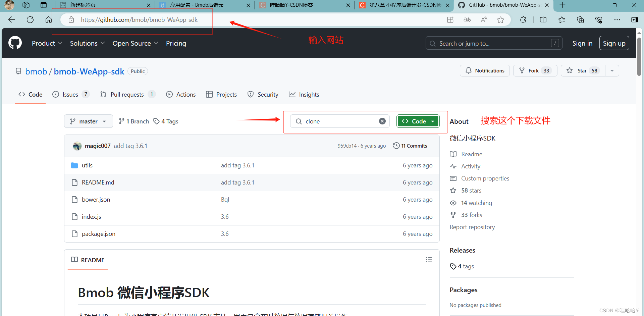Focus the Search or jump to field

click(494, 43)
